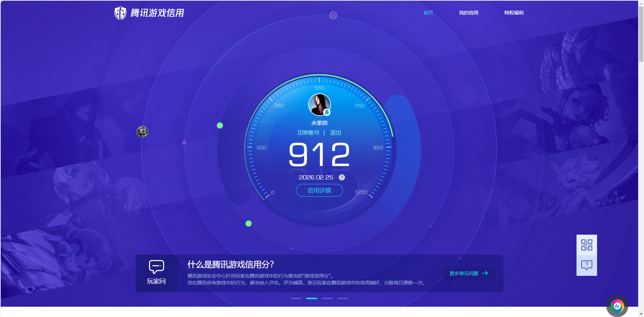Click the question mark beside date 2026.02.25
644x317 pixels.
coord(342,177)
